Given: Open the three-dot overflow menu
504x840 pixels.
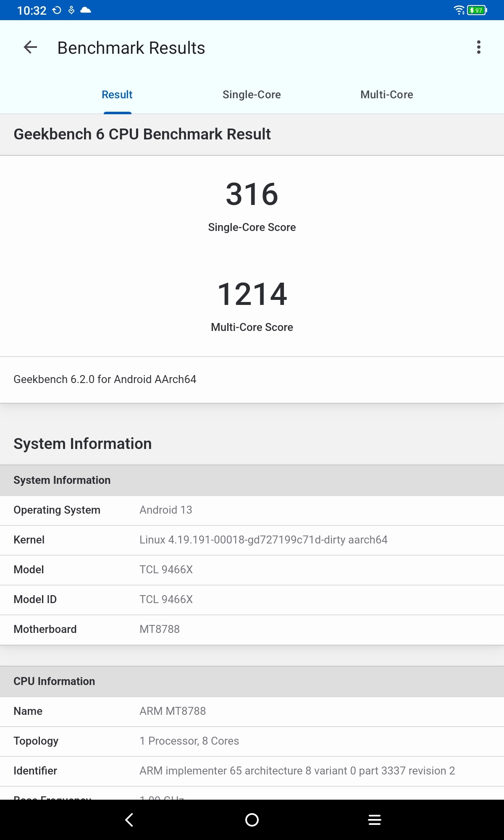Looking at the screenshot, I should tap(478, 47).
